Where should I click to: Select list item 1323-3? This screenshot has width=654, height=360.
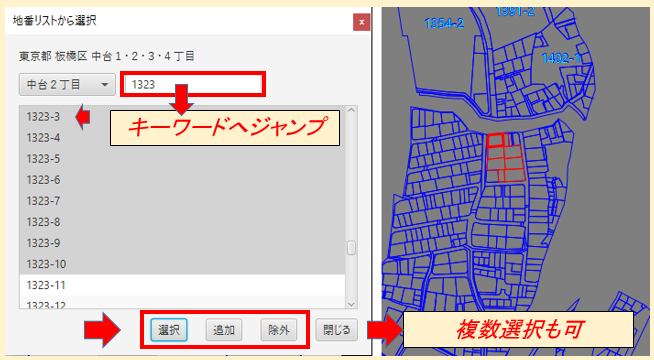click(x=182, y=116)
